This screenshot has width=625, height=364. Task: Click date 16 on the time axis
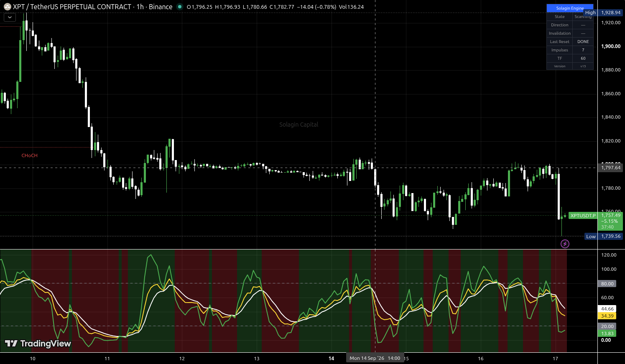coord(481,359)
